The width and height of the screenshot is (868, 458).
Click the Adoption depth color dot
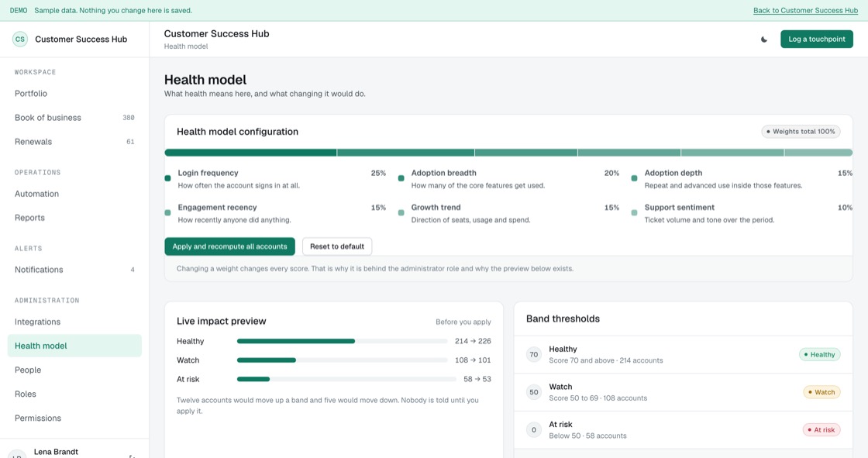tap(635, 178)
